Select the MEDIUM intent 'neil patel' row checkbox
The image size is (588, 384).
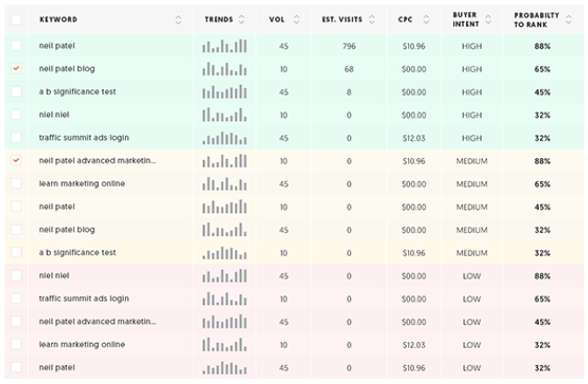pyautogui.click(x=17, y=207)
